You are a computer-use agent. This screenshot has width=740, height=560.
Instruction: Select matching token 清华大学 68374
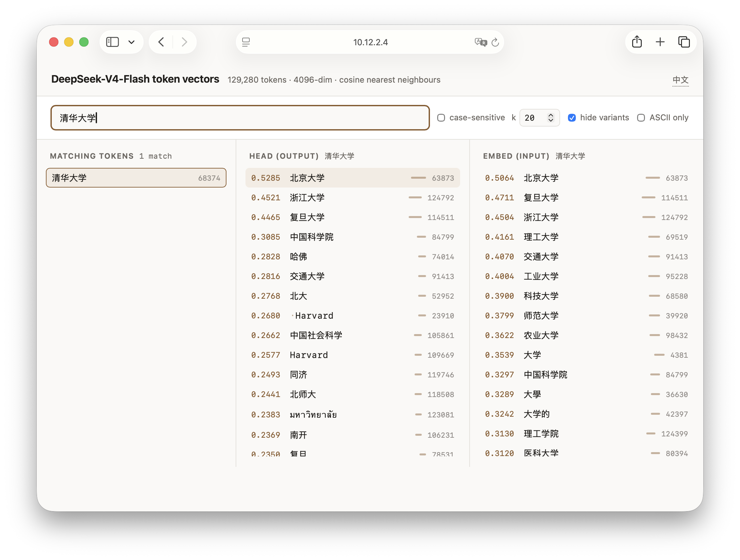[x=136, y=178]
